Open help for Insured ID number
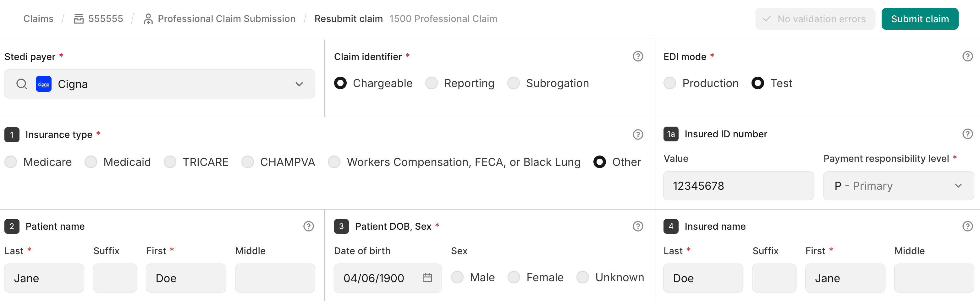This screenshot has height=301, width=980. coord(967,134)
